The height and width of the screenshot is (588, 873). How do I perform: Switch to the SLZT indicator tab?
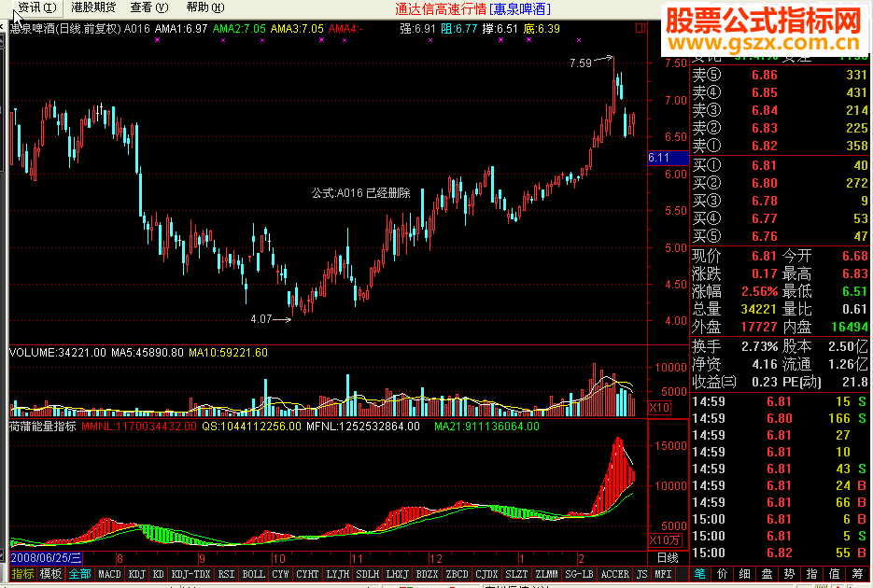[x=516, y=574]
